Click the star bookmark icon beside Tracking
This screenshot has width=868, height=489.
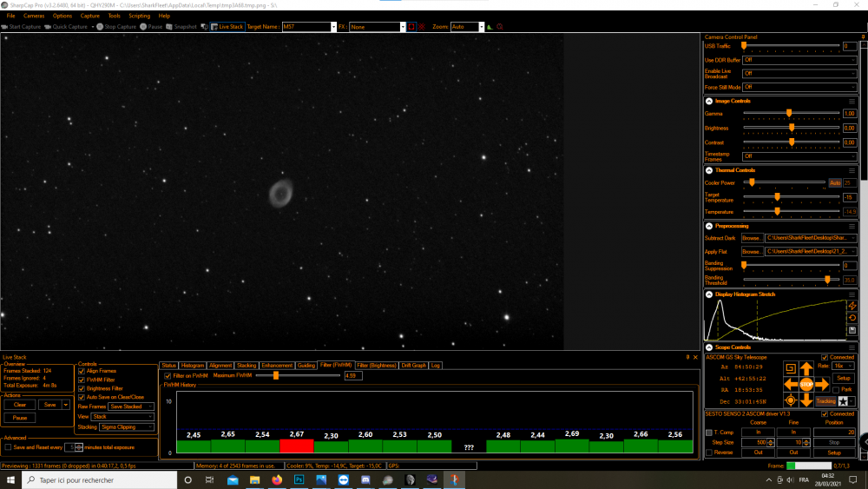(843, 401)
